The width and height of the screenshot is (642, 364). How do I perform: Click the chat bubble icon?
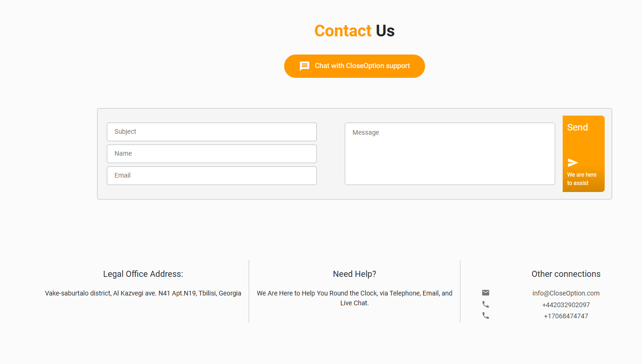pyautogui.click(x=305, y=66)
